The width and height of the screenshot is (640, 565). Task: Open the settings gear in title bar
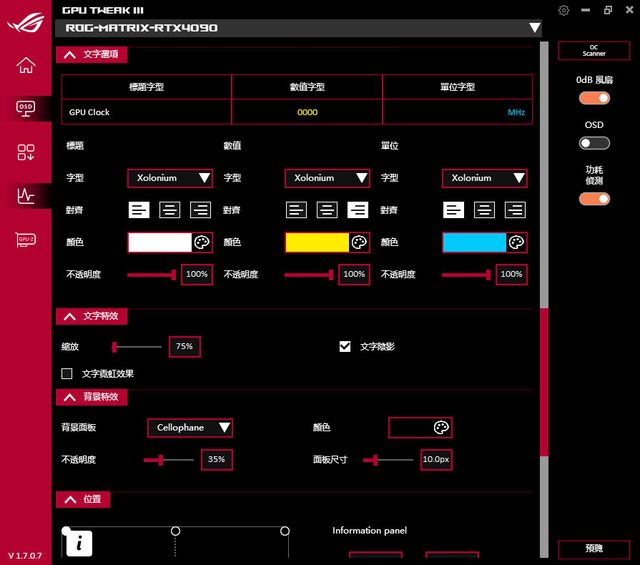point(564,10)
